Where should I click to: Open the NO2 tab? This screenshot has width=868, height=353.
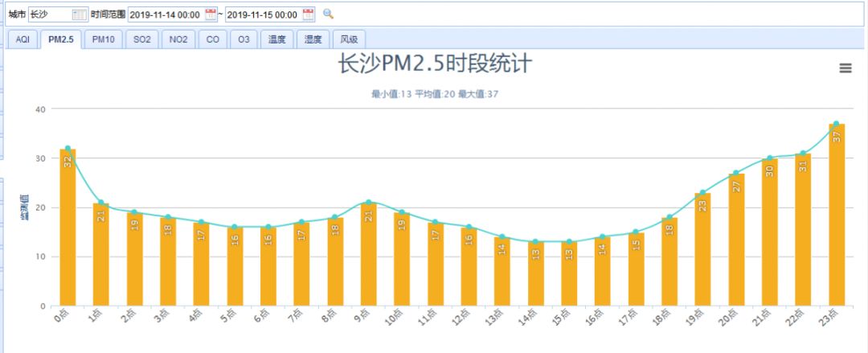click(178, 40)
